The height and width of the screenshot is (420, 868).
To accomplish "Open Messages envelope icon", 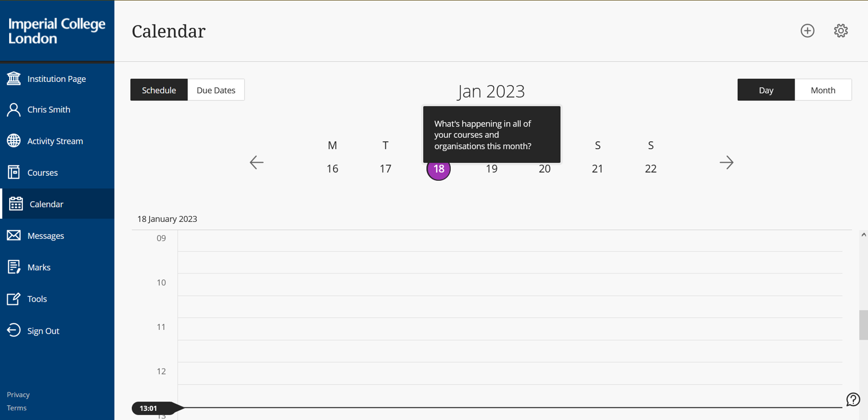I will click(14, 236).
